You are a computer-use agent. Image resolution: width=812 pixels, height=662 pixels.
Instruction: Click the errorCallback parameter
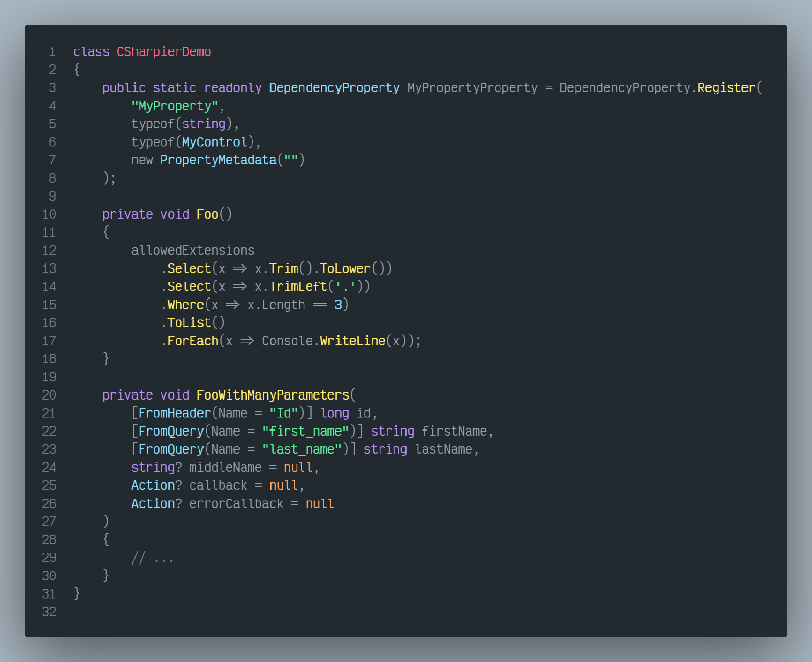(236, 504)
